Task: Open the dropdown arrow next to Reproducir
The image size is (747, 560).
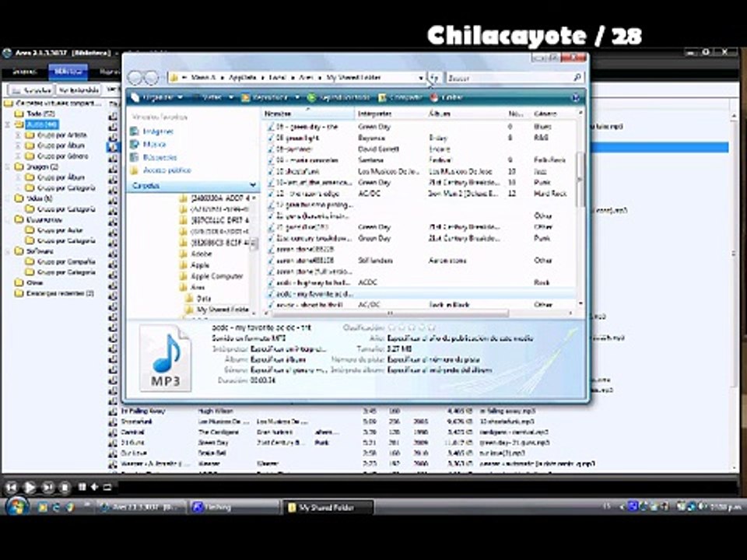Action: (296, 98)
